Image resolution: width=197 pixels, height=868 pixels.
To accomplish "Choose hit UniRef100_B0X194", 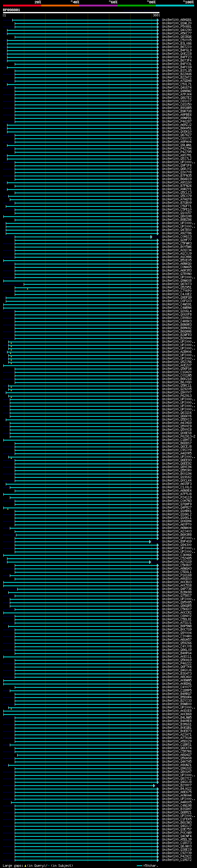I will click(x=176, y=474).
